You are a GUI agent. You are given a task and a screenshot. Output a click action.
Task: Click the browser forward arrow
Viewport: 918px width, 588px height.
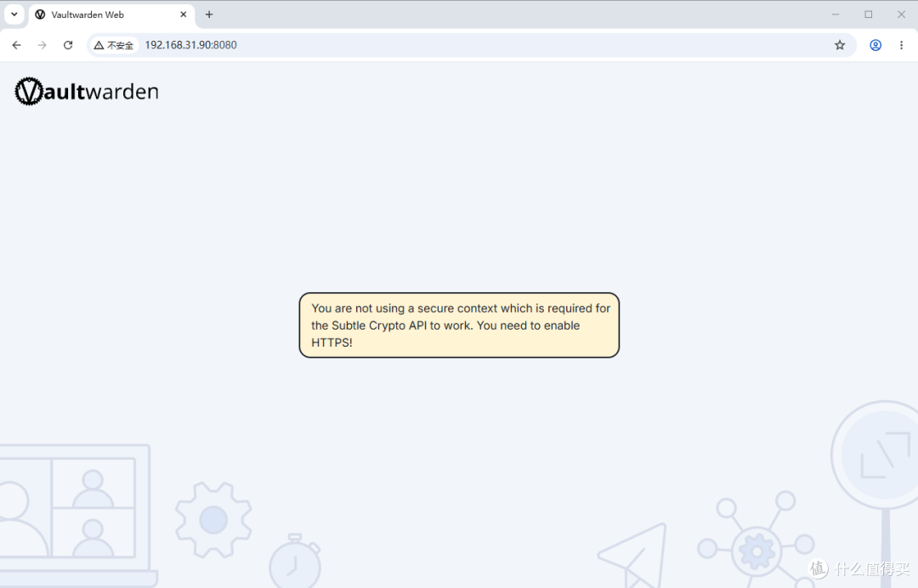[x=42, y=45]
